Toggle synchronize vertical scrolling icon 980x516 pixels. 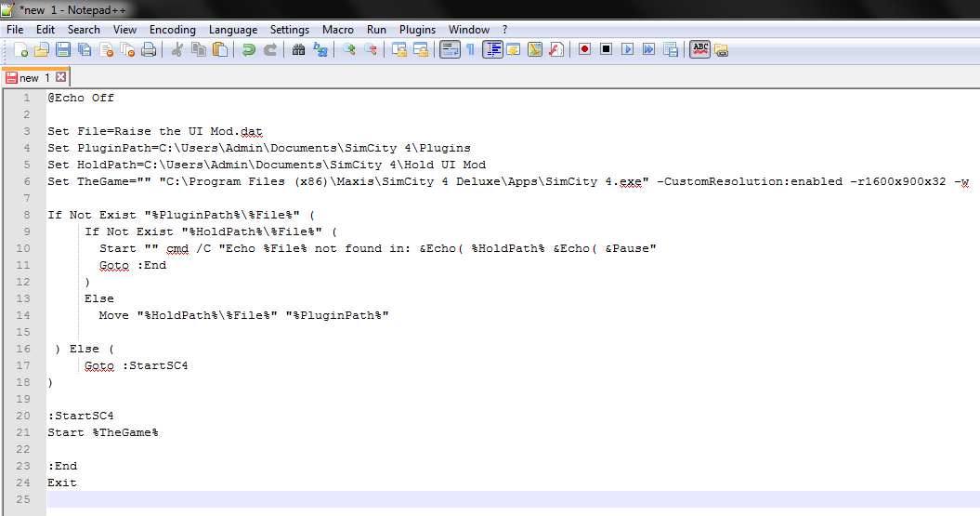point(399,49)
